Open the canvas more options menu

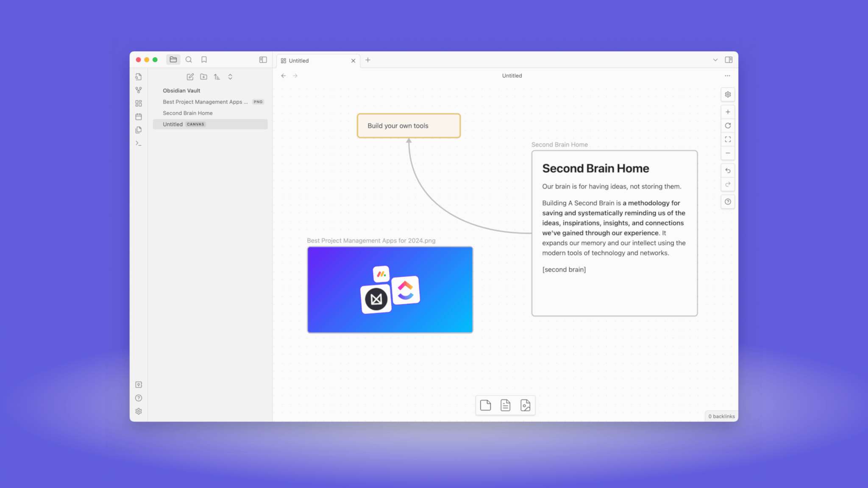tap(727, 75)
